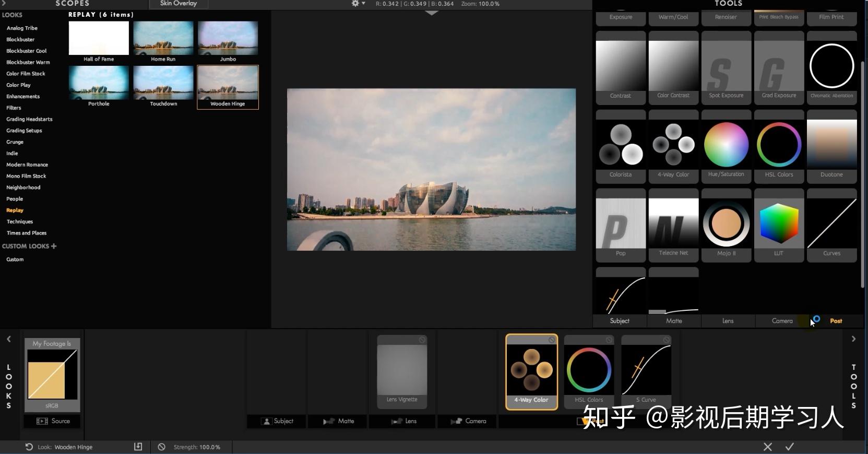Image resolution: width=868 pixels, height=454 pixels.
Task: Apply the Porthole look thumbnail
Action: pos(99,87)
